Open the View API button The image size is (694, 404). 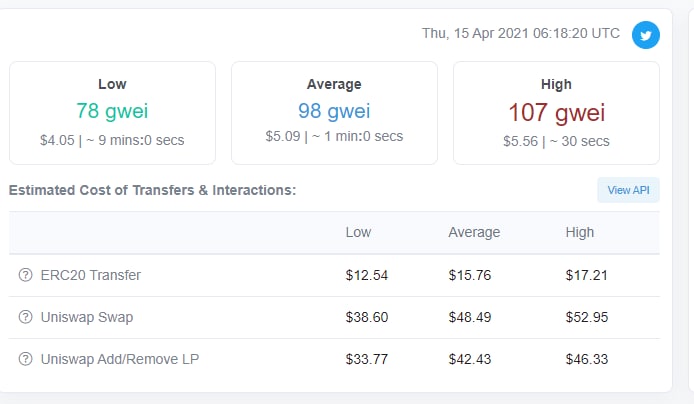click(628, 190)
